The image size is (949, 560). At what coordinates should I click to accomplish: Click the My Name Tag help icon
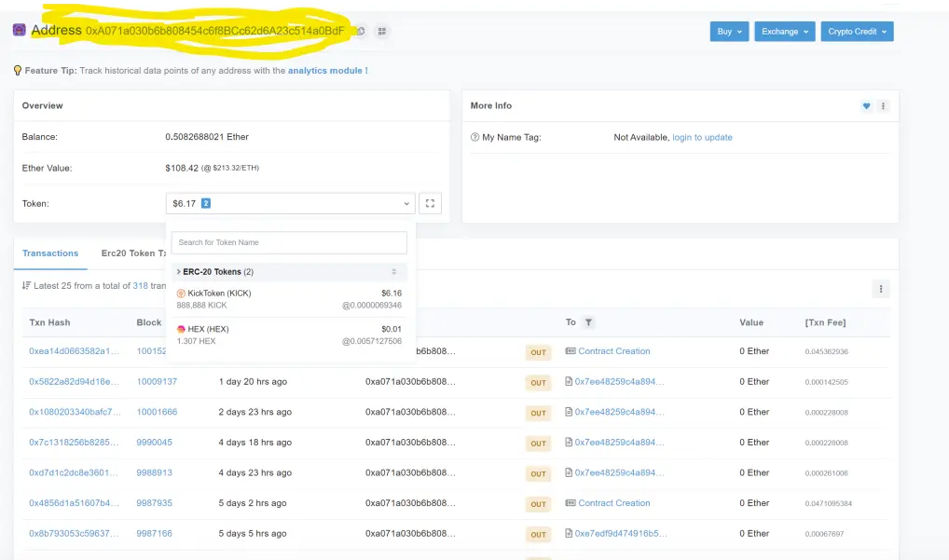(475, 137)
